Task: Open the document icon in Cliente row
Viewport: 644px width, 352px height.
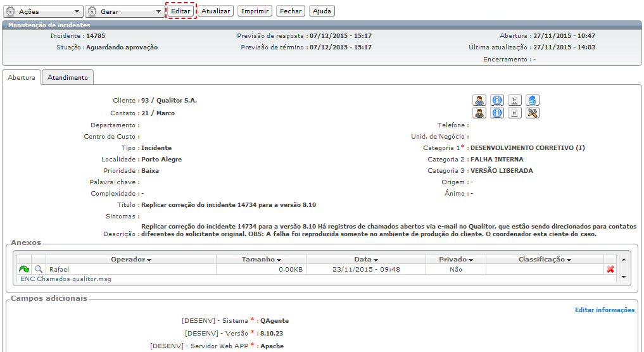Action: click(x=515, y=100)
